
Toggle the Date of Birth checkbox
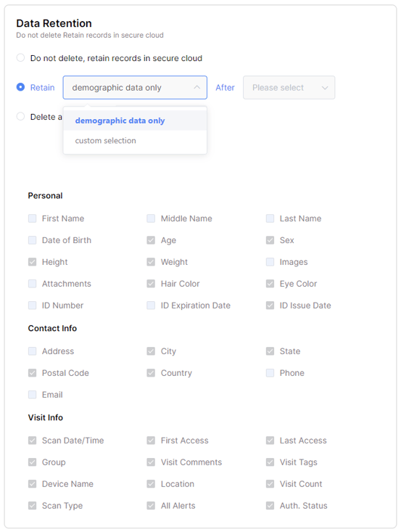[x=32, y=240]
